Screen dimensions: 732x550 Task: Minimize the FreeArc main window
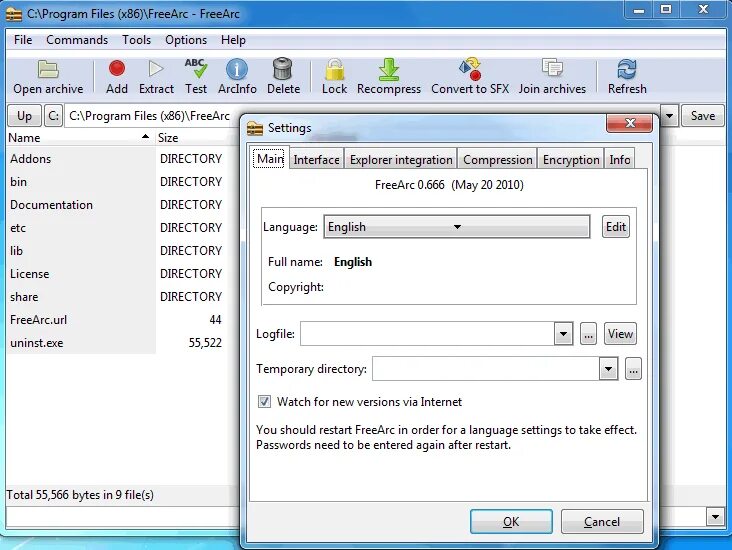[x=639, y=10]
